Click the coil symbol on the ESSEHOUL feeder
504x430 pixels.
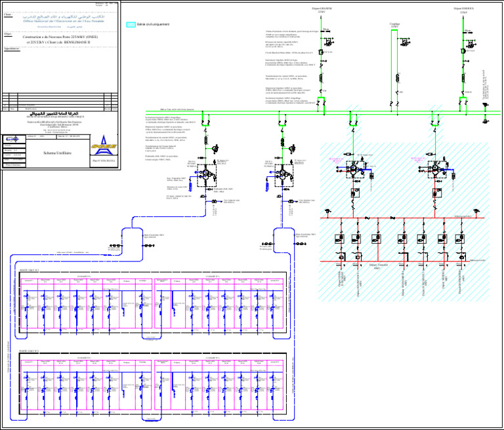464,76
